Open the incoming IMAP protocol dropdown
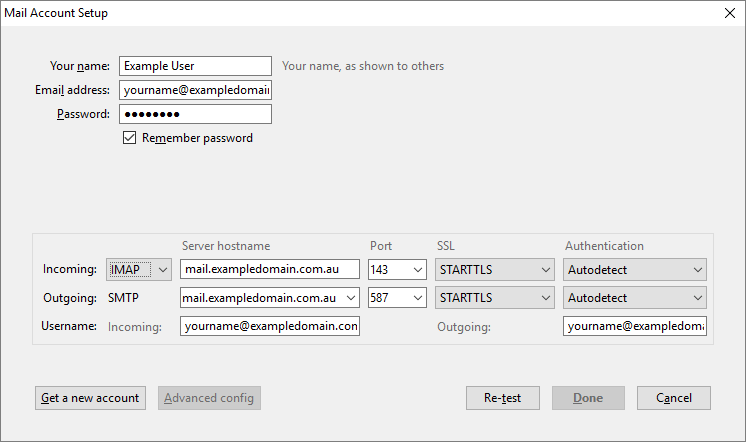 click(138, 269)
